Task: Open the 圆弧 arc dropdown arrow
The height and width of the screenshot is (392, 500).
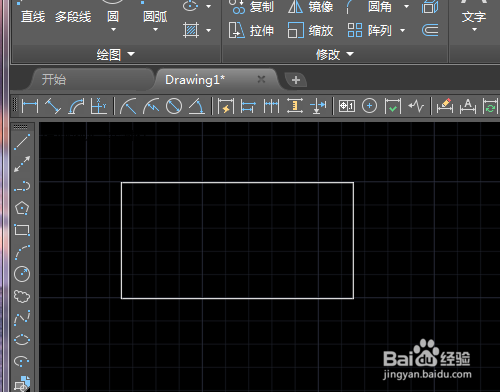Action: [155, 30]
